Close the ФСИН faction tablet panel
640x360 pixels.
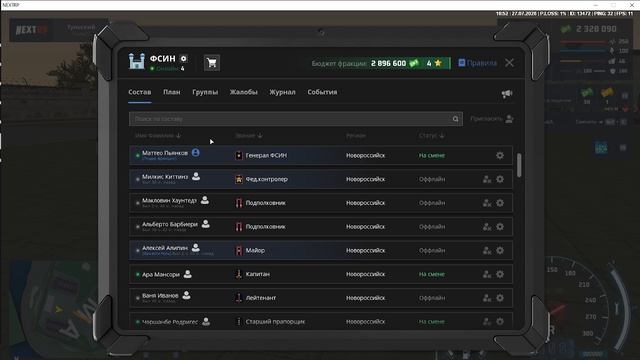(x=509, y=63)
